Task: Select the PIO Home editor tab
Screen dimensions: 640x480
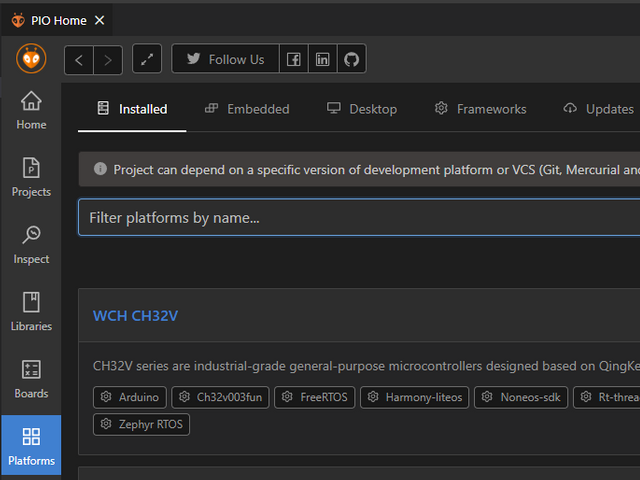Action: (x=56, y=20)
